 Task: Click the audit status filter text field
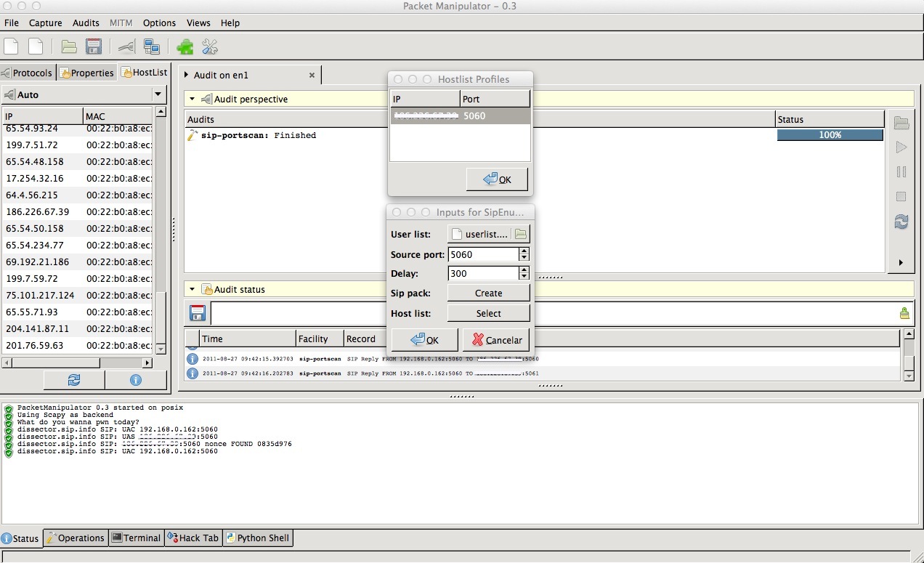pyautogui.click(x=554, y=313)
